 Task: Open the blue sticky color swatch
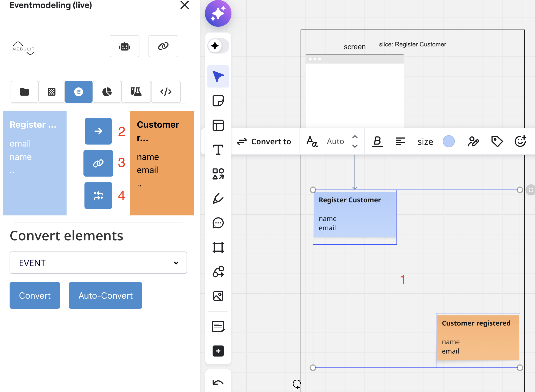[x=449, y=141]
